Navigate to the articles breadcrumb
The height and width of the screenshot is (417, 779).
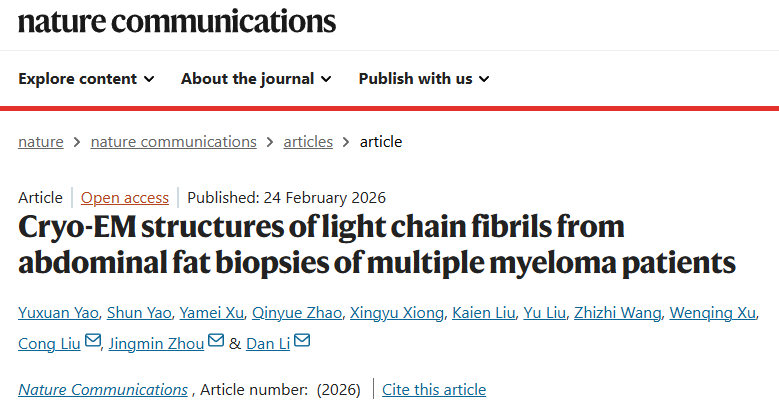[x=308, y=142]
